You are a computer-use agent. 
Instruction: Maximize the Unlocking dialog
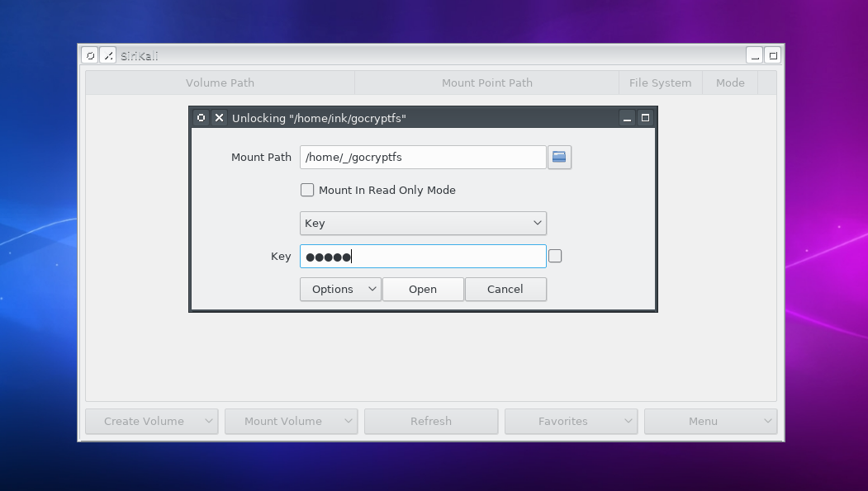(645, 118)
